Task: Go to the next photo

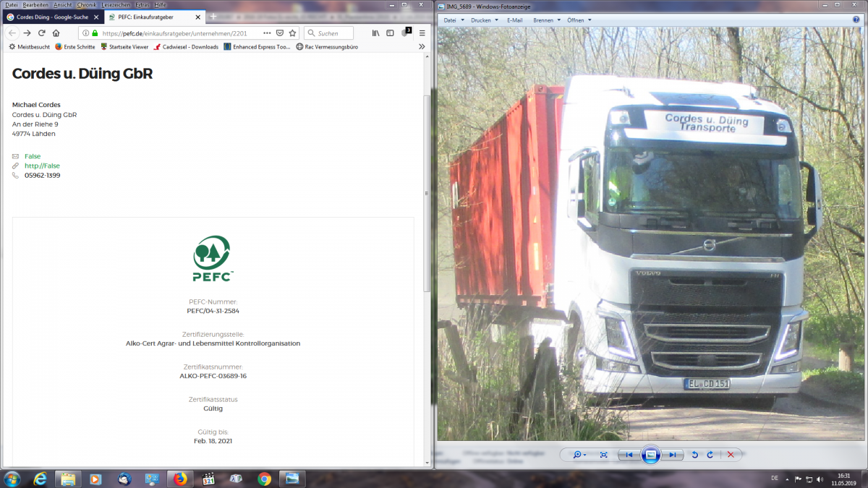Action: coord(672,455)
